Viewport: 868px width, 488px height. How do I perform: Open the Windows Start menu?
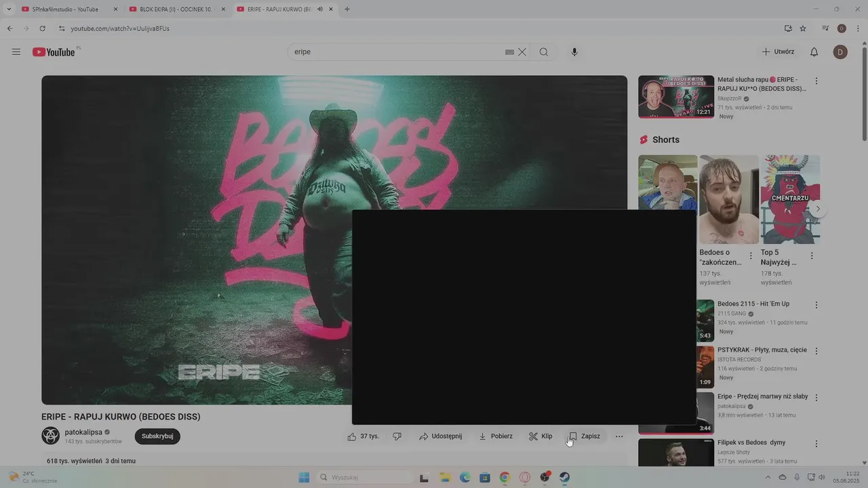click(x=304, y=477)
